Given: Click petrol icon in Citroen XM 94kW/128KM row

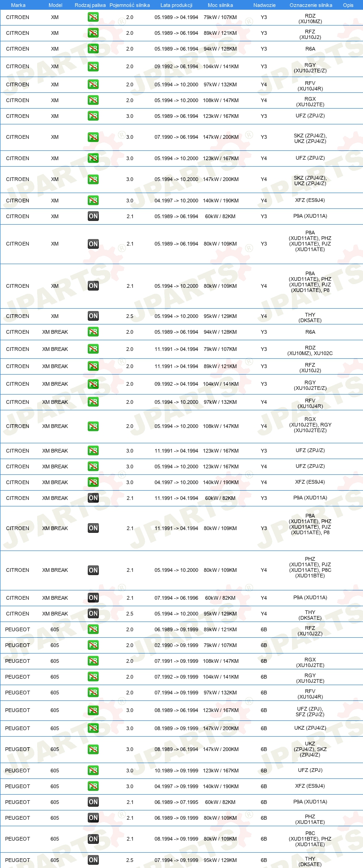Looking at the screenshot, I should tap(93, 49).
